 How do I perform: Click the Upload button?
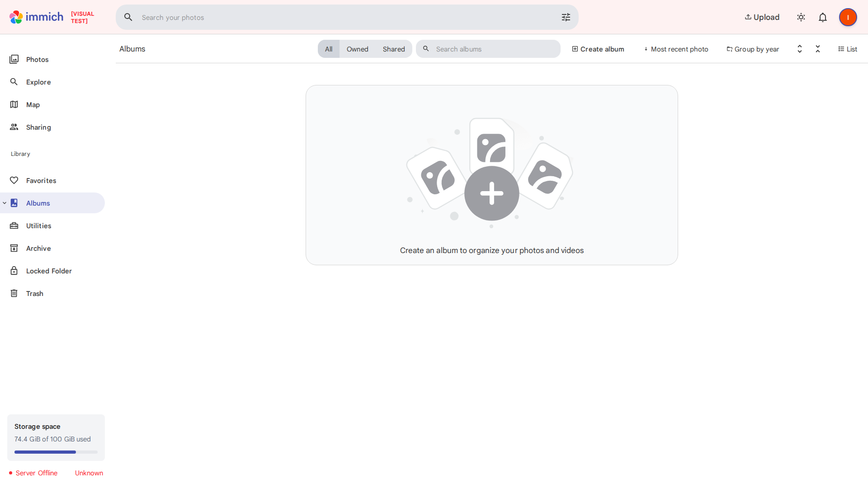click(762, 17)
